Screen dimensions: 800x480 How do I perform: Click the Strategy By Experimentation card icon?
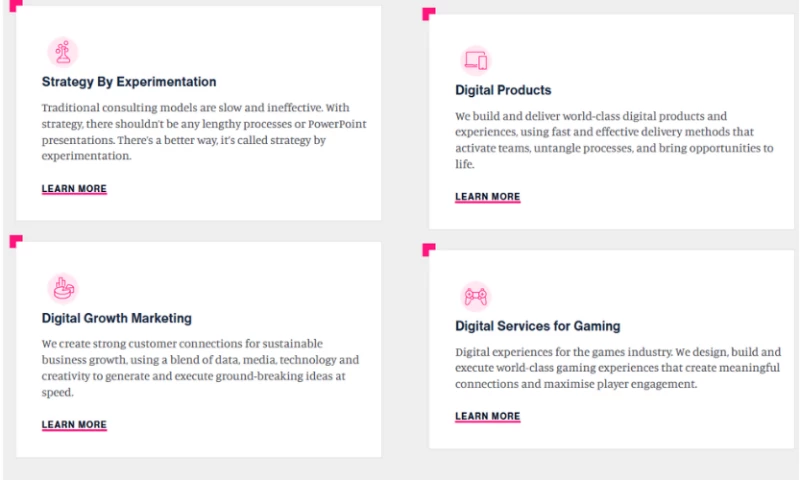tap(62, 52)
